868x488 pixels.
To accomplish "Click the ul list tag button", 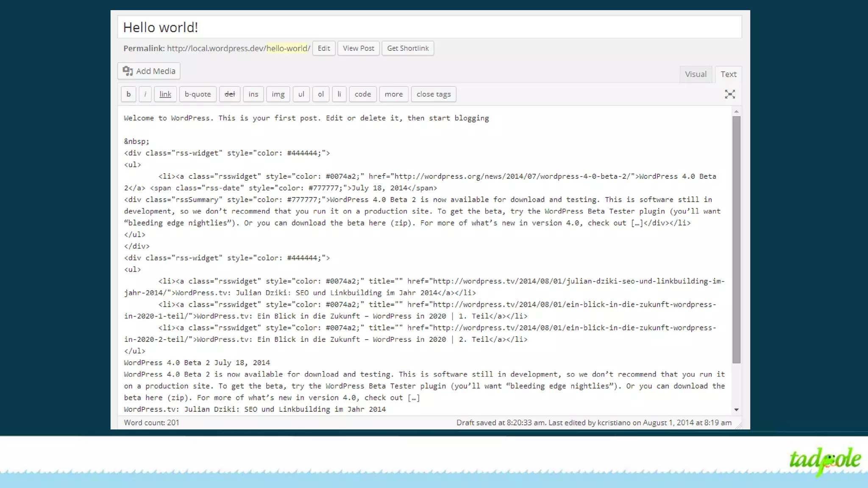I will click(301, 94).
